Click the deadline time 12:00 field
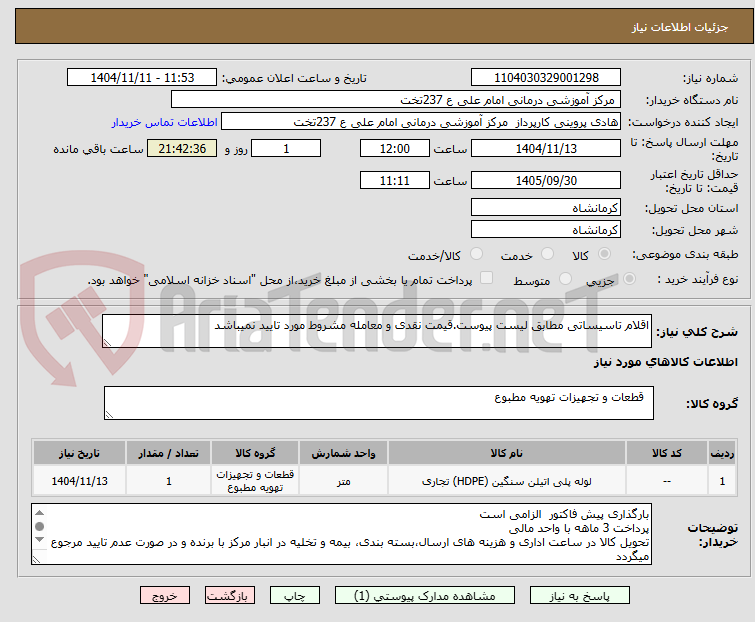 (x=395, y=148)
